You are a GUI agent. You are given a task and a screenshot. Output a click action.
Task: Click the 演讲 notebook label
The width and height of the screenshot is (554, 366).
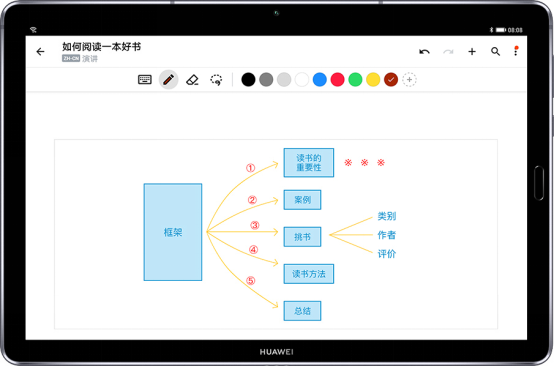coord(90,58)
